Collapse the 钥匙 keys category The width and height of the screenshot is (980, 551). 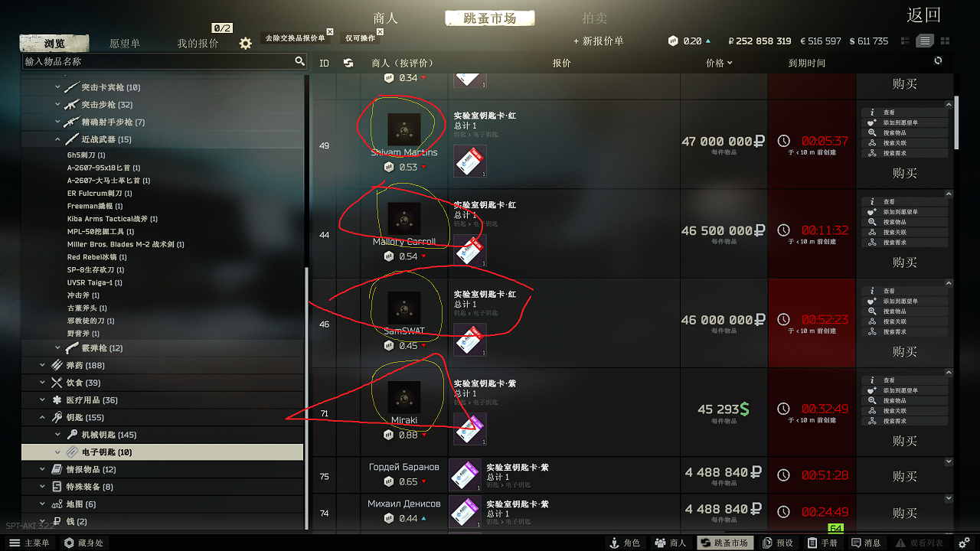[43, 417]
